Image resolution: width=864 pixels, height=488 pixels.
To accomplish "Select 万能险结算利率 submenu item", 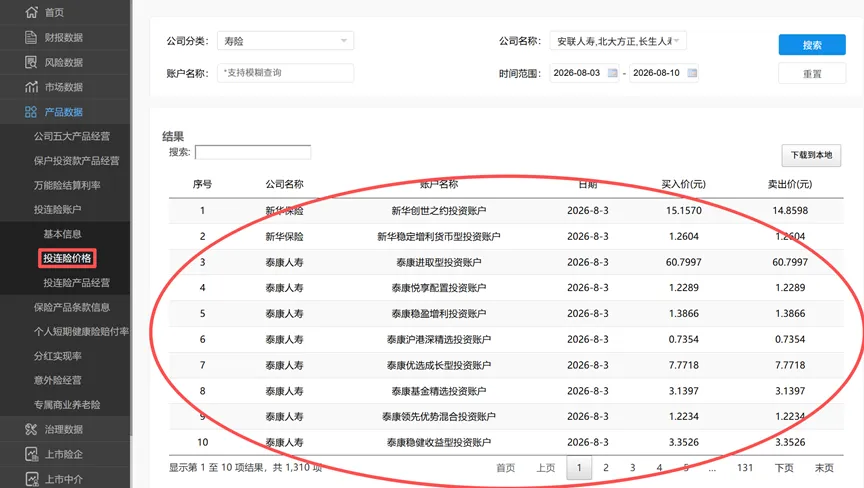I will [67, 185].
